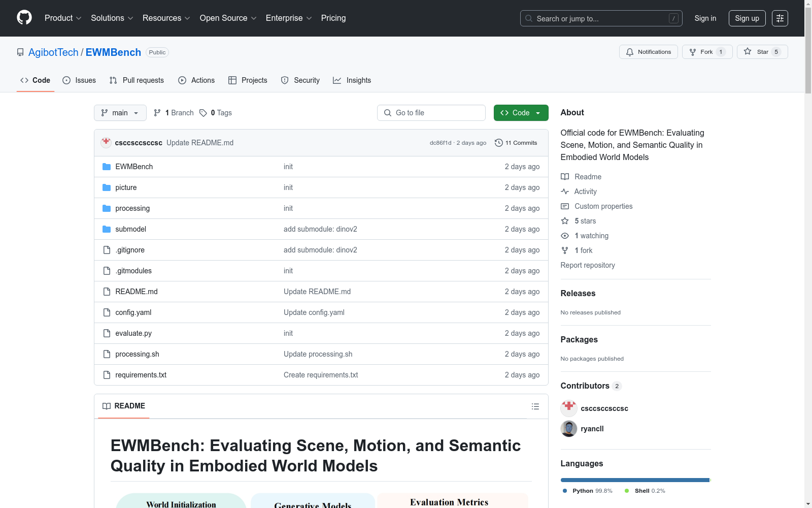The width and height of the screenshot is (812, 508).
Task: Expand the Open Source menu
Action: (x=228, y=18)
